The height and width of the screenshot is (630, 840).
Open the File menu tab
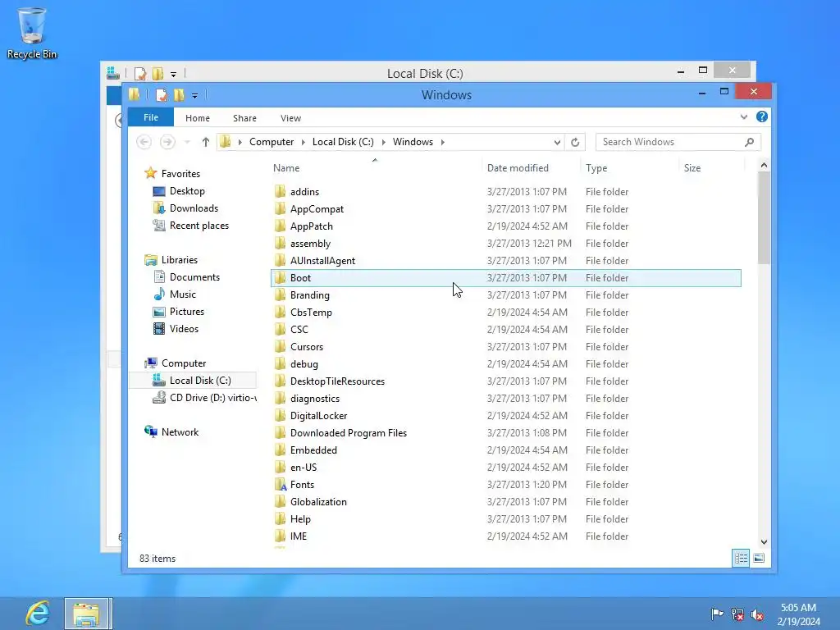click(x=151, y=117)
